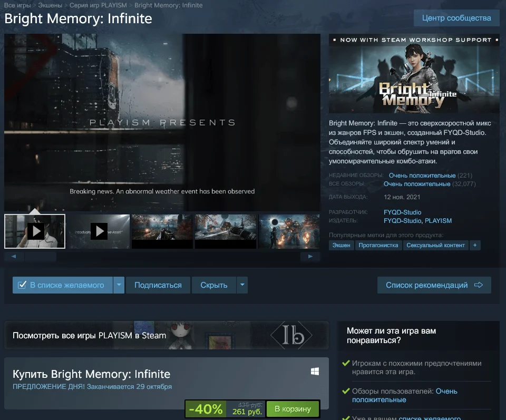Click the '-40%' discount badge
506x420 pixels.
point(206,409)
